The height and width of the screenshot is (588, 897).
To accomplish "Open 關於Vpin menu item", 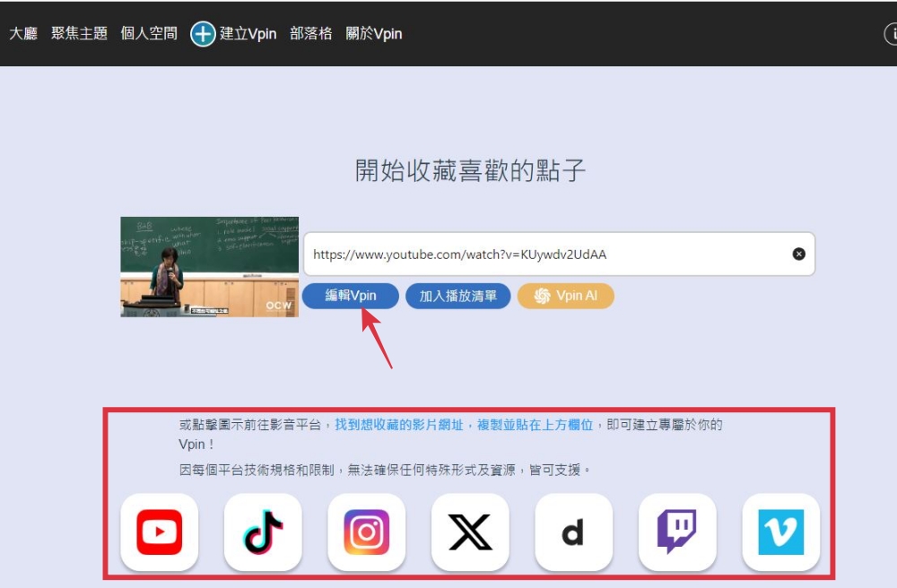I will 373,34.
